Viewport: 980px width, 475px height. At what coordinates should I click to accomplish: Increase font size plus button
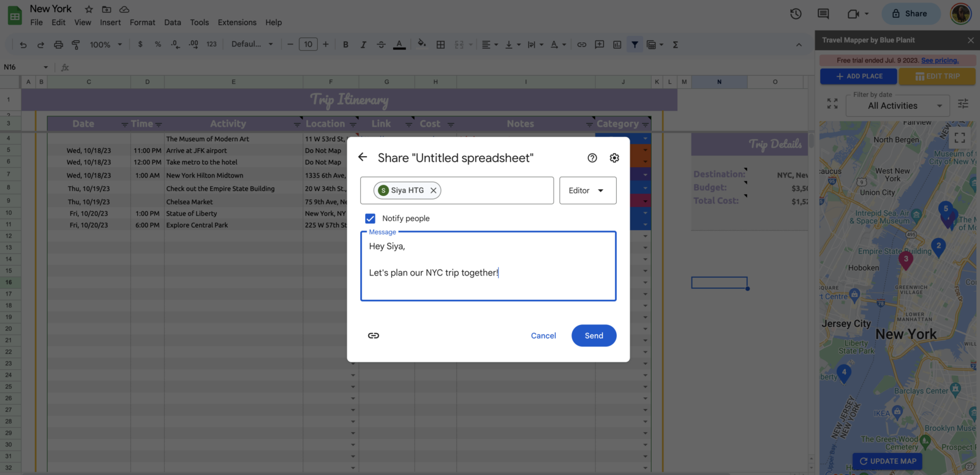[326, 44]
